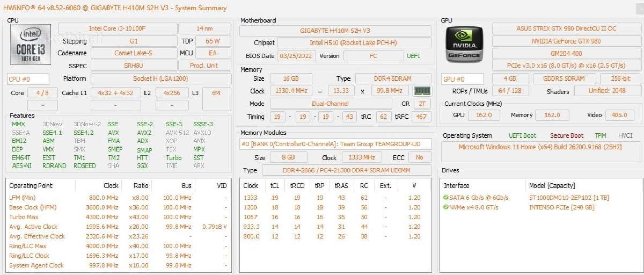Select the System Agent Clock row

click(x=118, y=265)
